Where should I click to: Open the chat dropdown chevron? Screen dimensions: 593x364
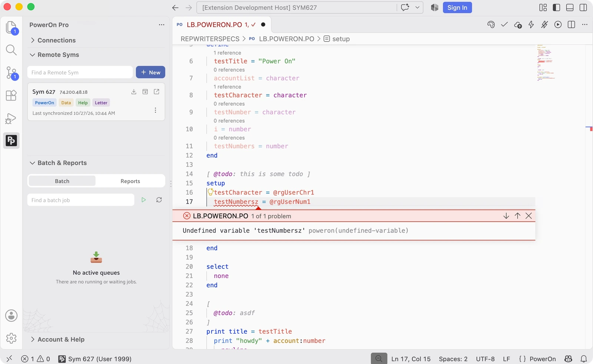[x=417, y=7]
